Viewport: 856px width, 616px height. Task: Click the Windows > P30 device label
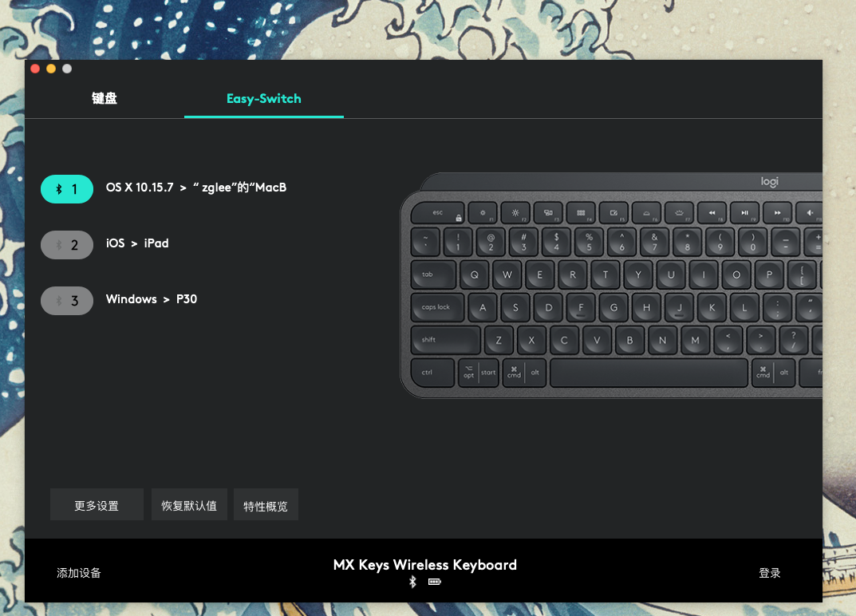point(152,298)
